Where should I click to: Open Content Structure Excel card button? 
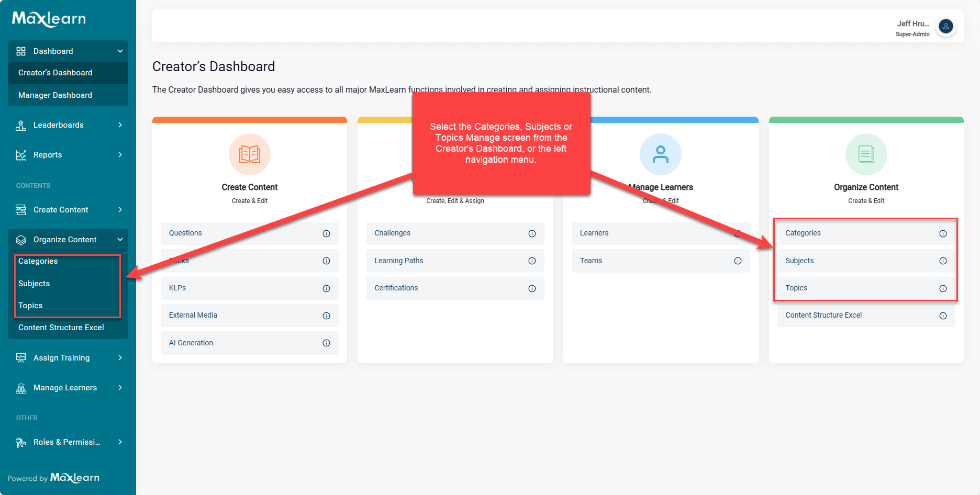(866, 316)
